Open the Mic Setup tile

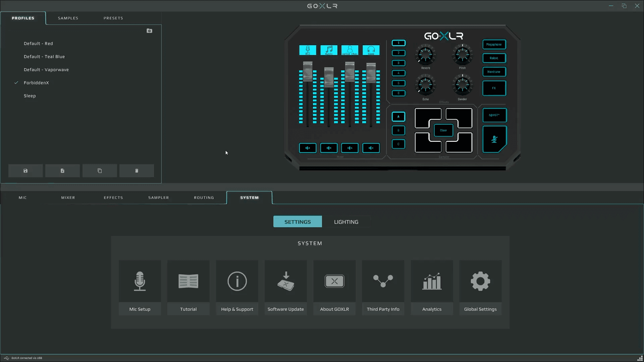coord(140,288)
